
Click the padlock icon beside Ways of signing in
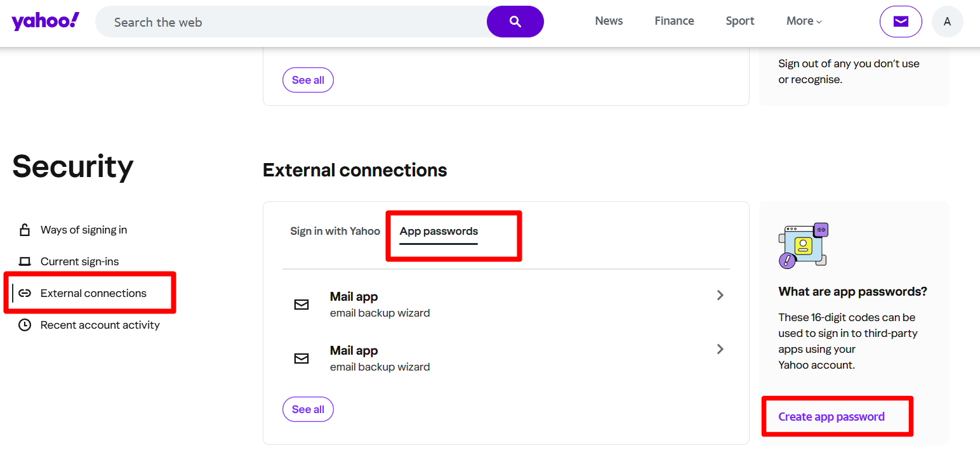point(25,230)
